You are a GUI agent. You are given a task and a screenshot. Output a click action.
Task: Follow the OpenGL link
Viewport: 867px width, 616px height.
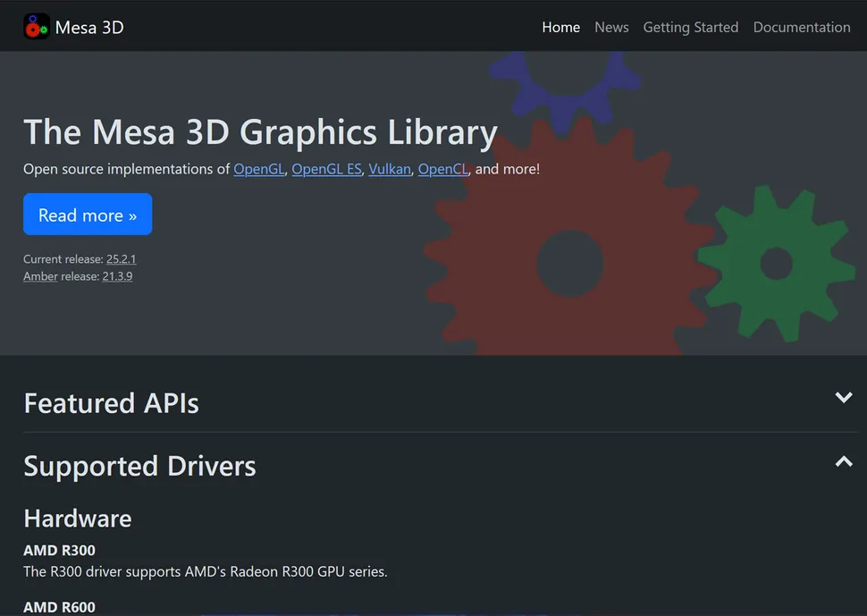click(259, 169)
